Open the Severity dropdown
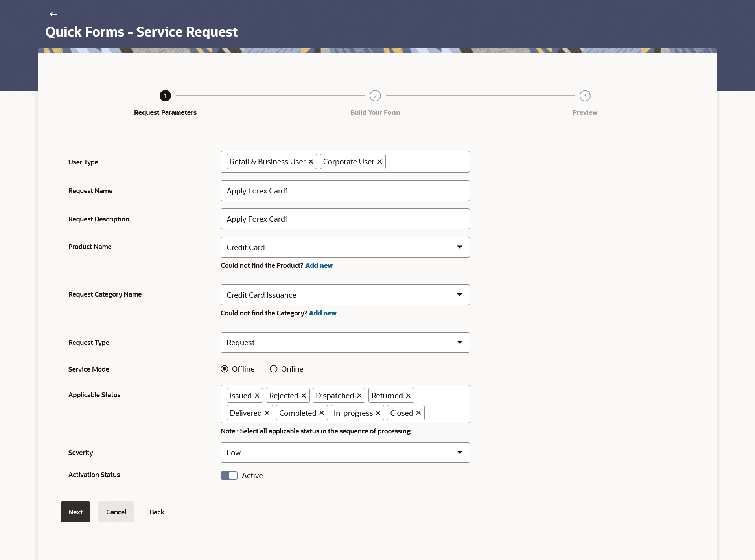The image size is (755, 560). click(x=345, y=453)
